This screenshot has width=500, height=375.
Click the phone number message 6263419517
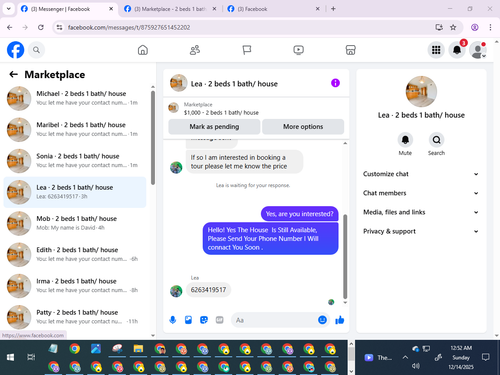point(208,290)
